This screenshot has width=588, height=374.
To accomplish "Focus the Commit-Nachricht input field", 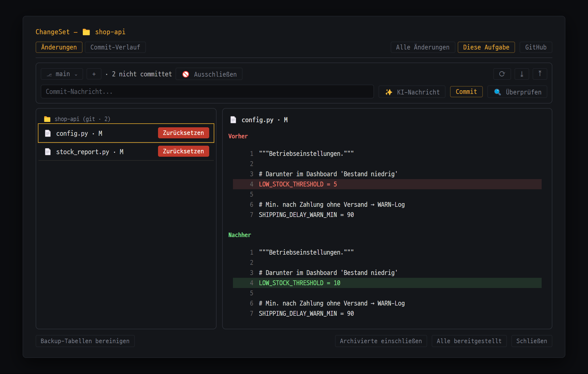I will coord(207,92).
